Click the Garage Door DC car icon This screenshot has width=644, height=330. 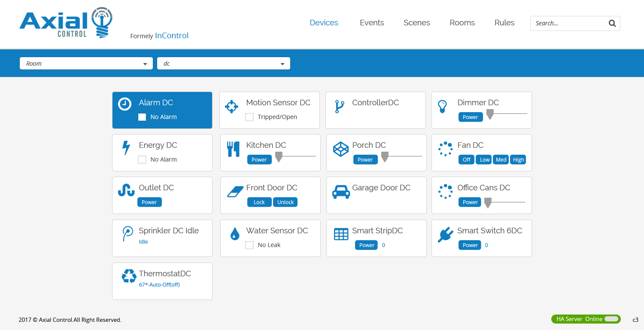coord(341,192)
